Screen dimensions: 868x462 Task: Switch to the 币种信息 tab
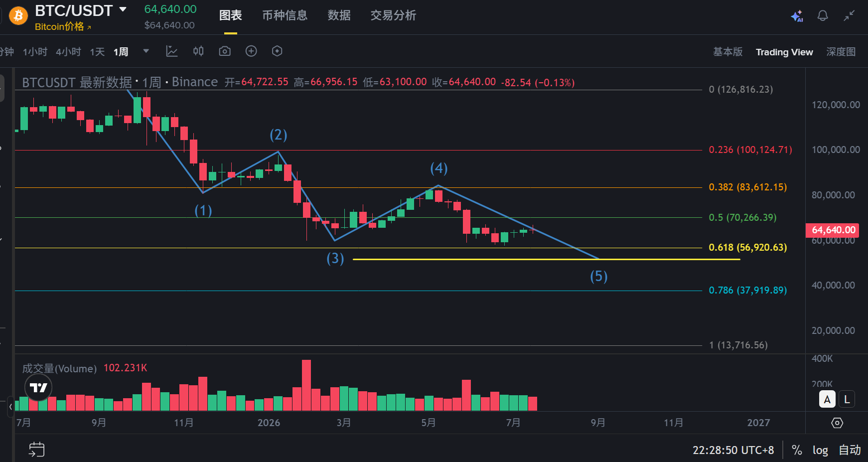tap(285, 15)
